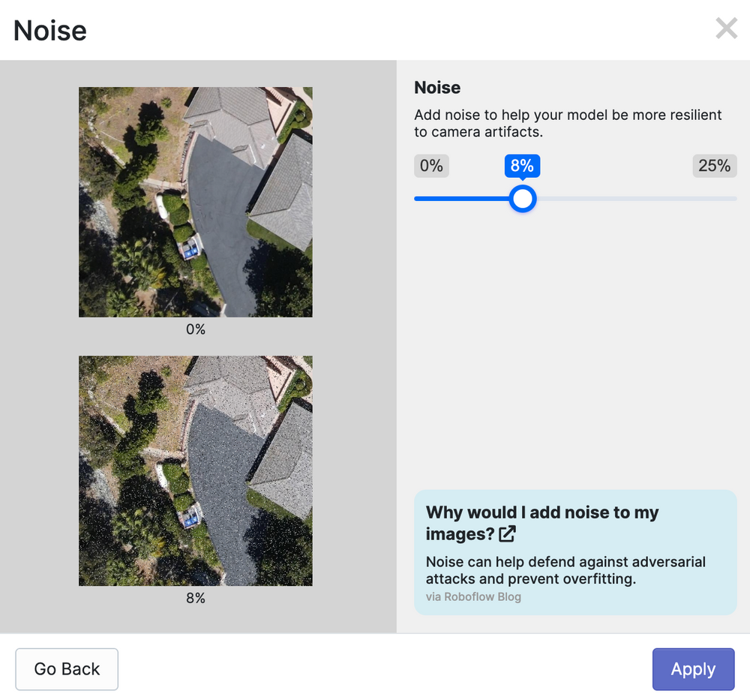Image resolution: width=750 pixels, height=700 pixels.
Task: Click the Apply button
Action: point(693,668)
